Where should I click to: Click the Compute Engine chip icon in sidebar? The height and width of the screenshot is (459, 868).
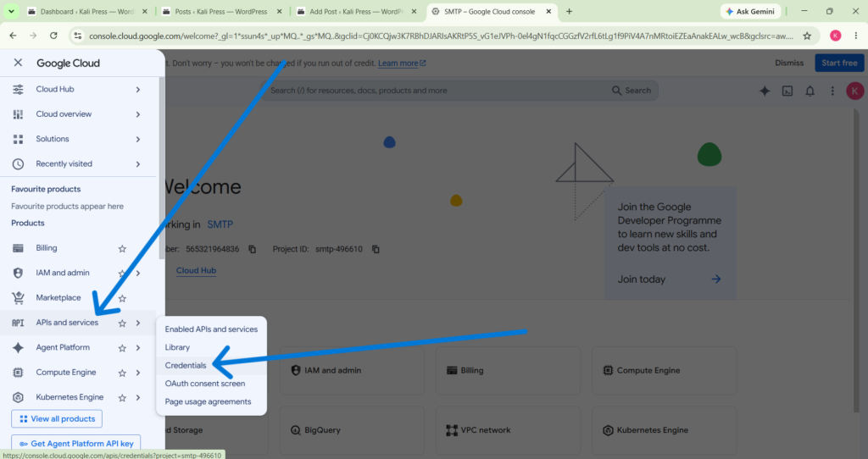[18, 372]
